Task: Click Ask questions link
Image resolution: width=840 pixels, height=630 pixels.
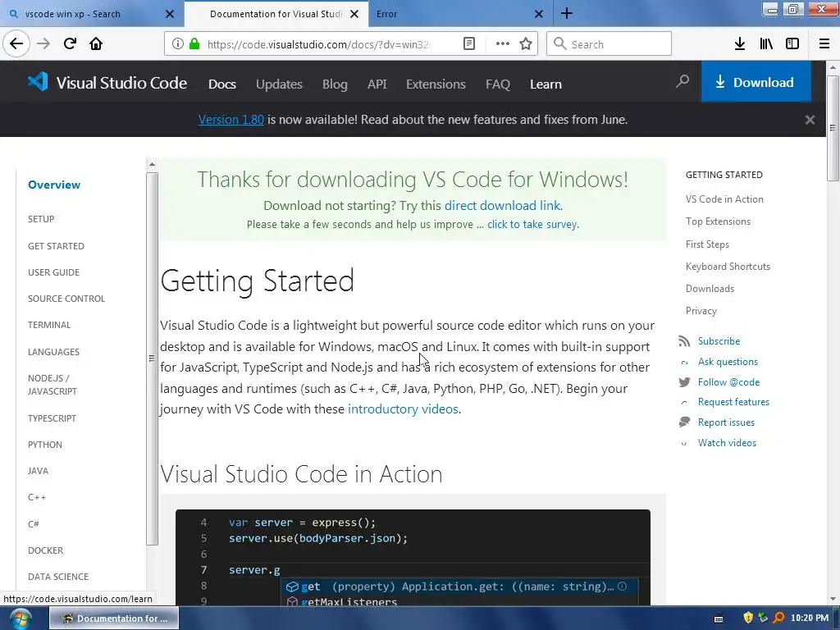Action: click(728, 362)
